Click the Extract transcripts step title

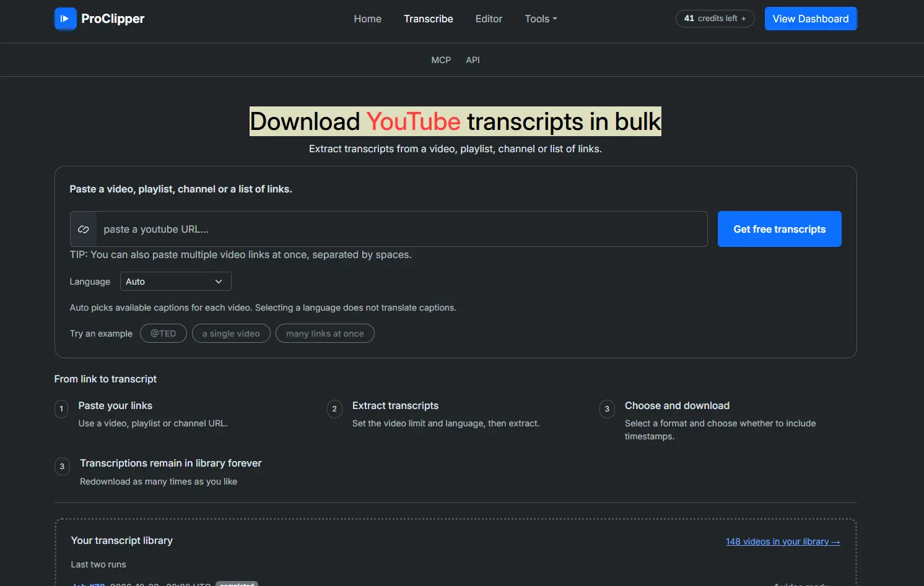point(395,406)
